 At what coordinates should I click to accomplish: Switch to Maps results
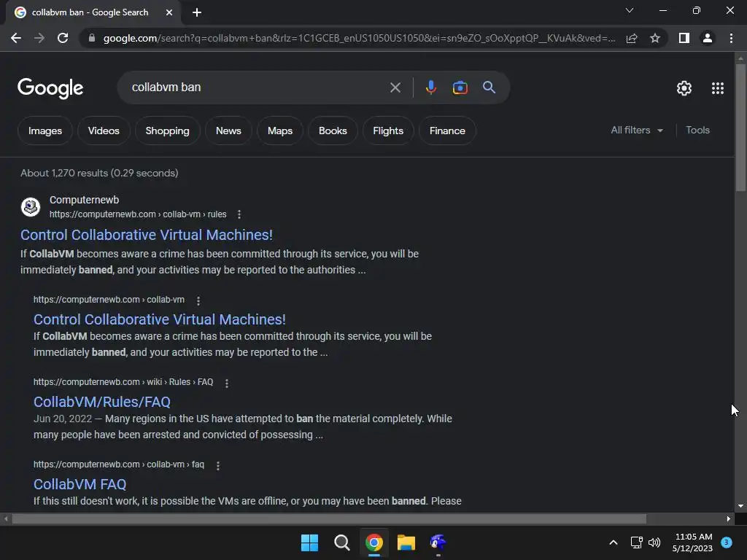[x=279, y=131]
